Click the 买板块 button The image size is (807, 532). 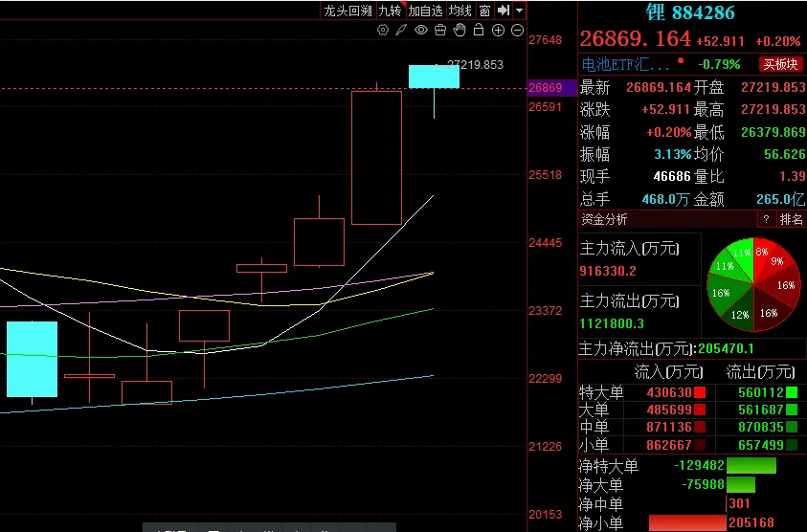click(x=780, y=64)
